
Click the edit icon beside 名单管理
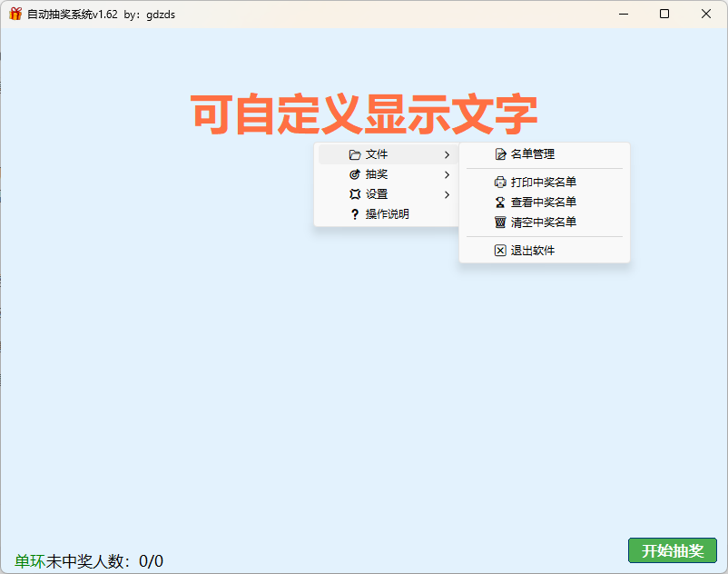pyautogui.click(x=500, y=154)
